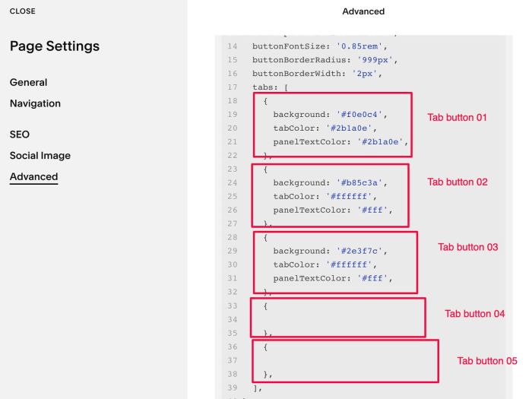Click the background value '#b85c3a'
532x399 pixels.
coord(359,183)
